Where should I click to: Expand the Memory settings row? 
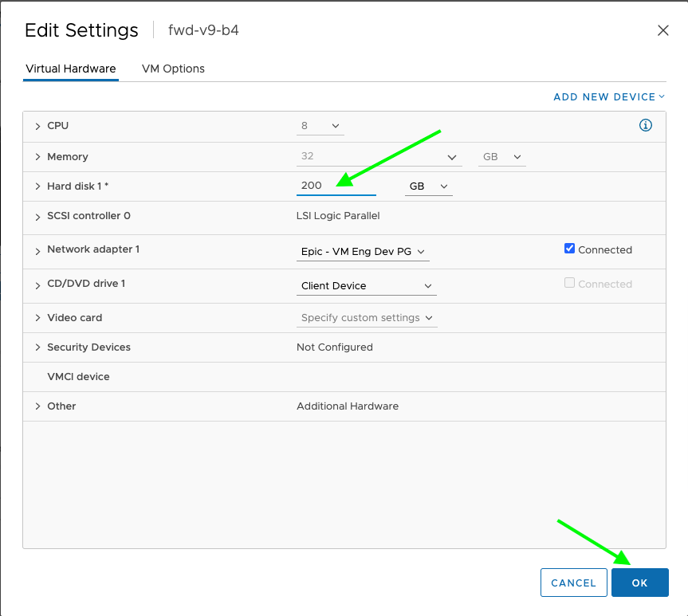(x=37, y=157)
